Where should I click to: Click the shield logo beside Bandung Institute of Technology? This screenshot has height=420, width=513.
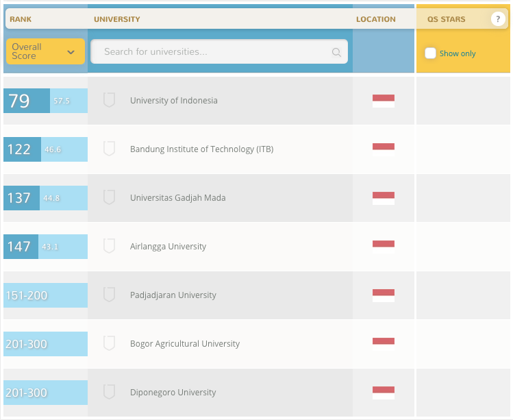pyautogui.click(x=110, y=149)
